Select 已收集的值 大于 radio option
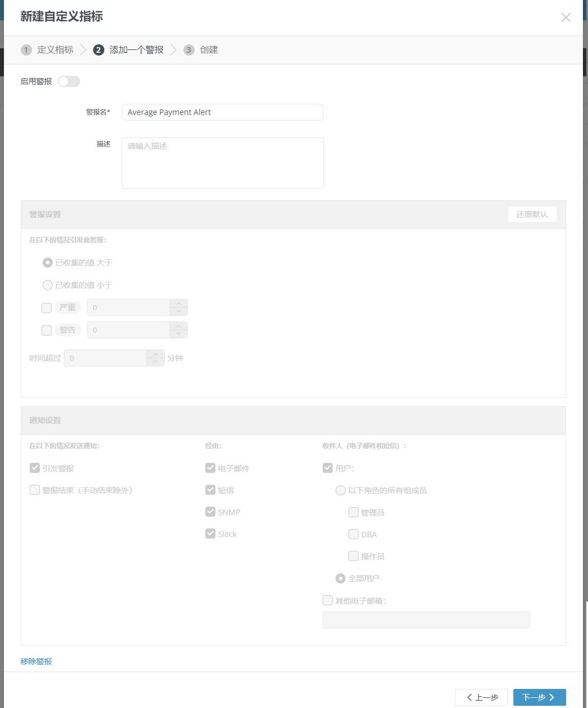588x708 pixels. tap(48, 263)
